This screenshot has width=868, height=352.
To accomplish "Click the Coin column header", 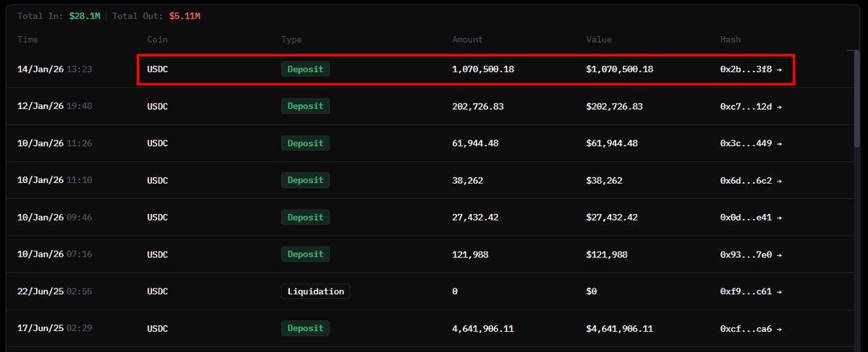I will pos(157,40).
